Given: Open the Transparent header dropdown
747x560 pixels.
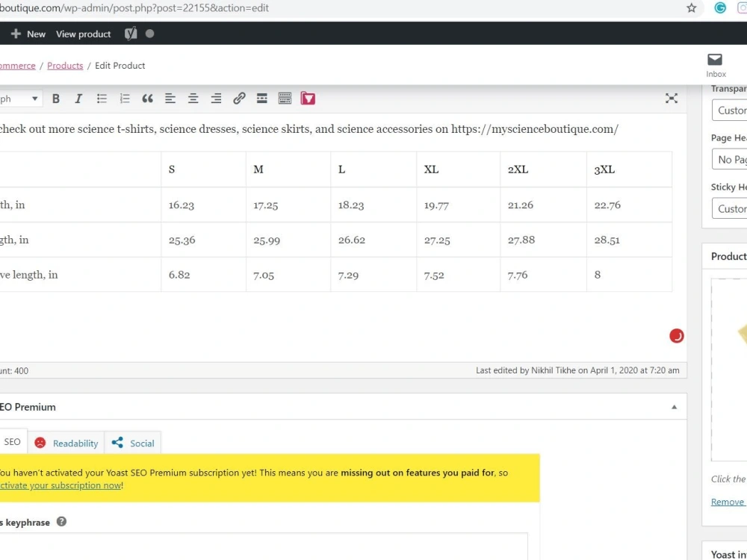Looking at the screenshot, I should (729, 111).
